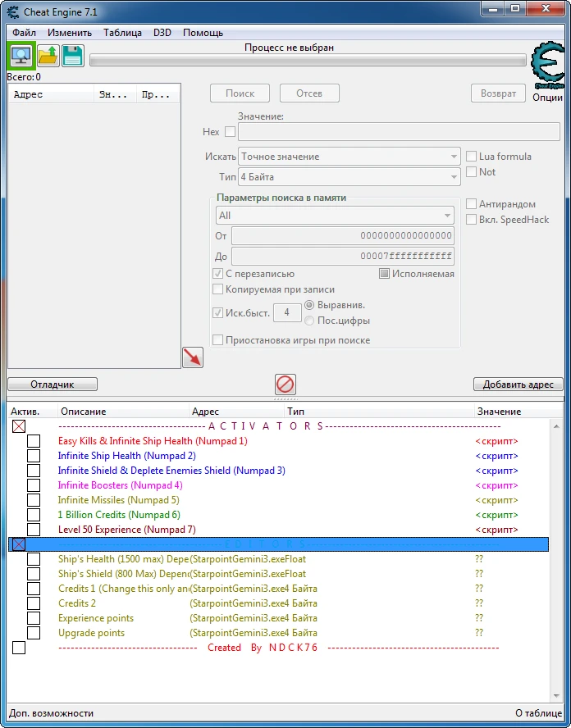
Task: Open the All memory region dropdown
Action: pyautogui.click(x=335, y=216)
